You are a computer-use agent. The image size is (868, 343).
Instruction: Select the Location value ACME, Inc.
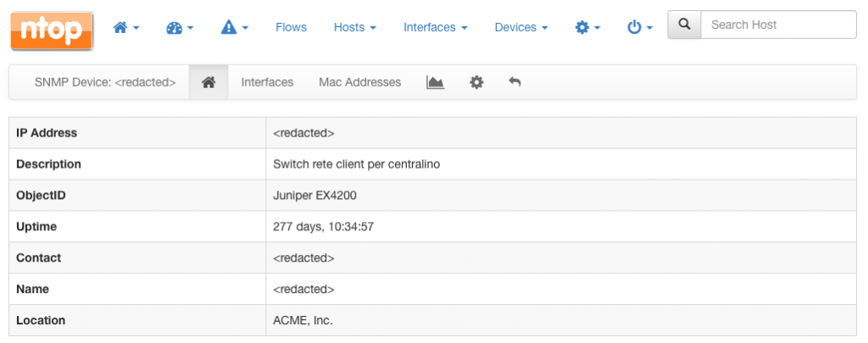click(303, 320)
